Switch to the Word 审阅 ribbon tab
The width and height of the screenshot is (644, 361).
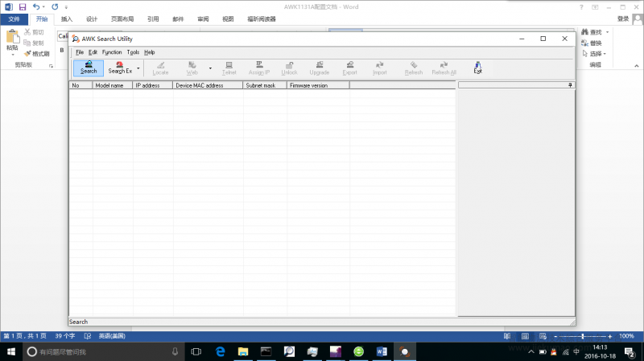tap(203, 18)
